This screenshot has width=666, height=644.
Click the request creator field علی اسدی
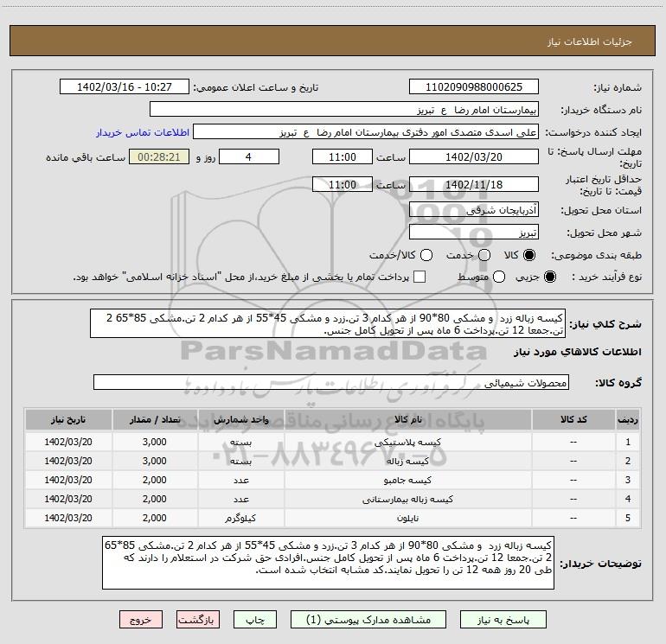[x=366, y=132]
